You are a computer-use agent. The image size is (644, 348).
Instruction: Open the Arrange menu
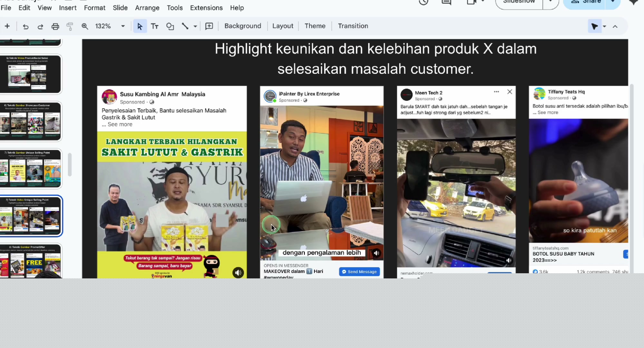pos(147,8)
